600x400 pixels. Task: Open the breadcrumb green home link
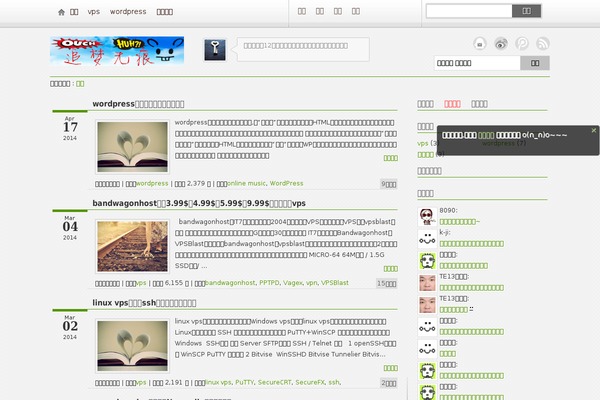80,84
